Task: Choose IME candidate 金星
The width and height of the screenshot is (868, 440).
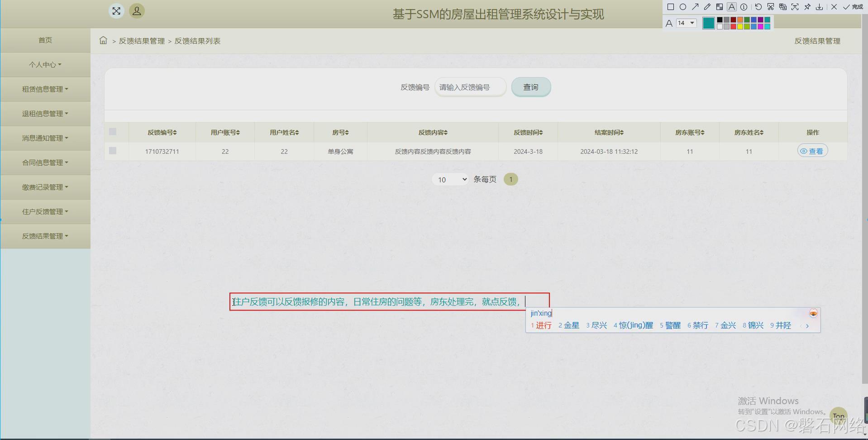Action: coord(569,325)
